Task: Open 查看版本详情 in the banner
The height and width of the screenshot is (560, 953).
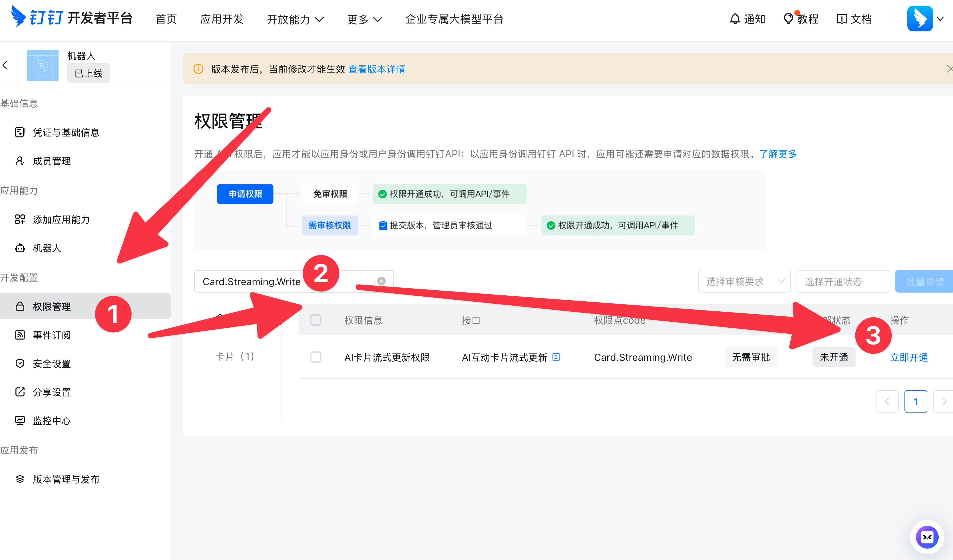Action: [376, 69]
